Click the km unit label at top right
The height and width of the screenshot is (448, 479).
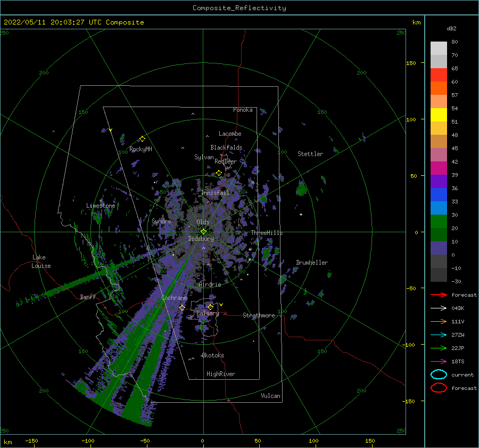click(x=416, y=22)
